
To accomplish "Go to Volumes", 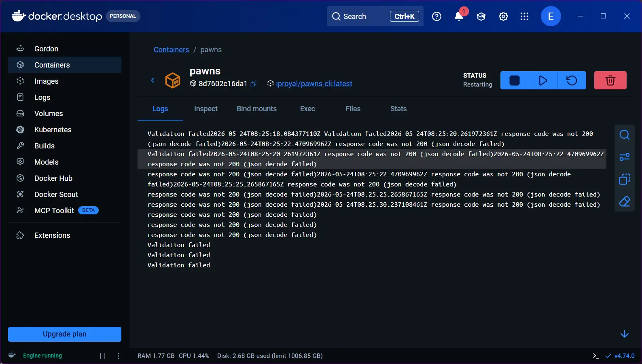I will [x=65, y=113].
